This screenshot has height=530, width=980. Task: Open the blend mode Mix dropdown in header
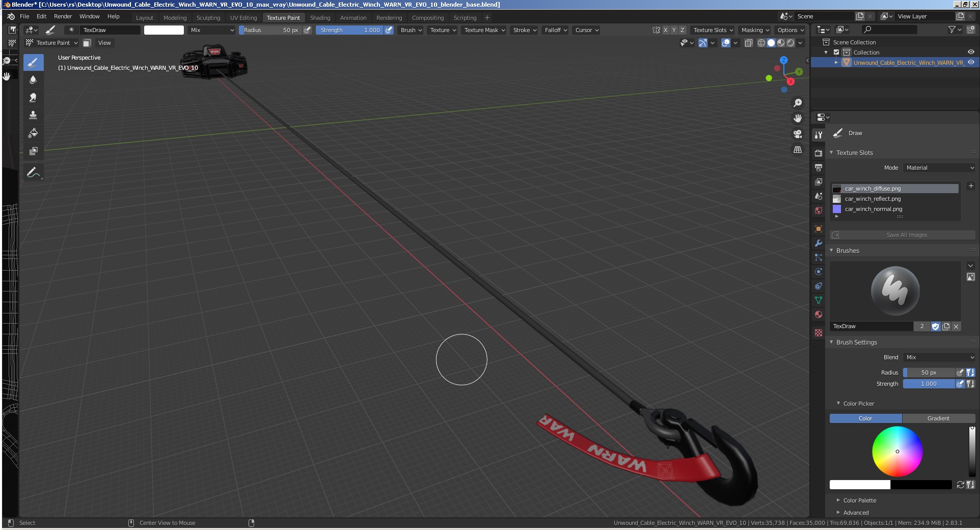212,30
